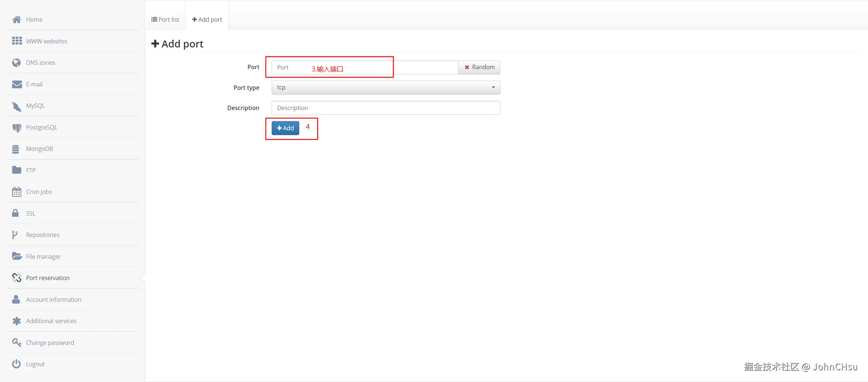Select the Add port tab
This screenshot has width=868, height=382.
pyautogui.click(x=207, y=20)
